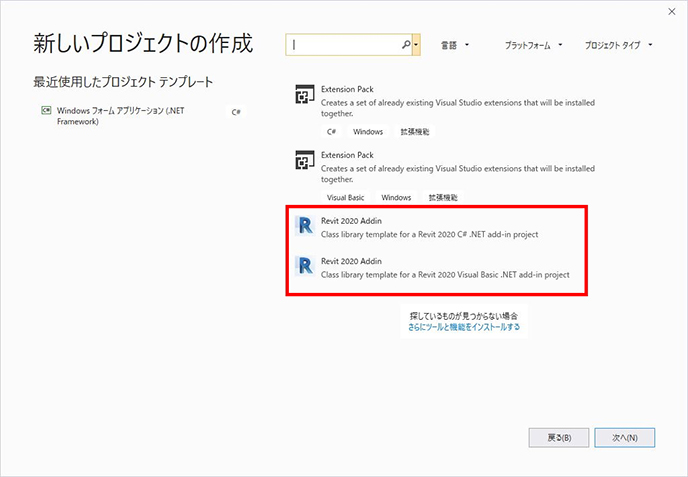Select the second Extension Pack title
The image size is (688, 477).
click(x=347, y=155)
